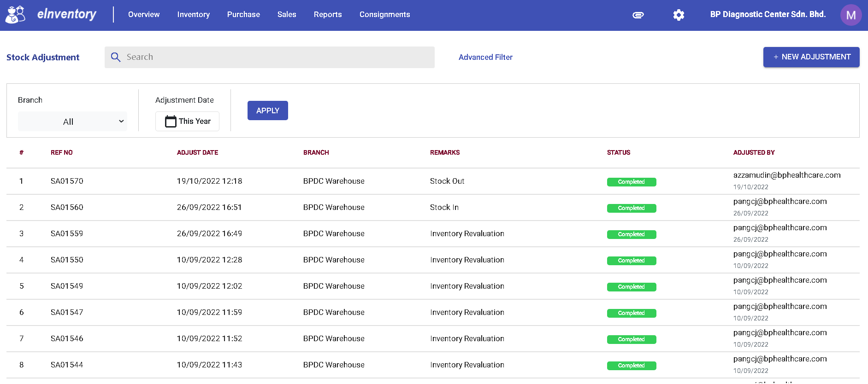This screenshot has width=868, height=384.
Task: Open adjustment SA01549
Action: point(67,286)
